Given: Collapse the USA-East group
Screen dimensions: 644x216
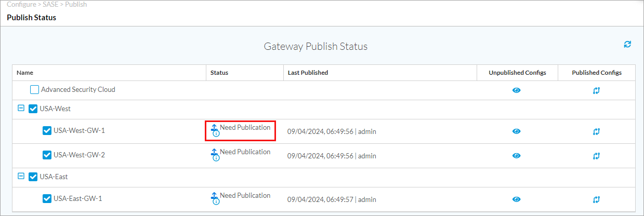Looking at the screenshot, I should 21,177.
